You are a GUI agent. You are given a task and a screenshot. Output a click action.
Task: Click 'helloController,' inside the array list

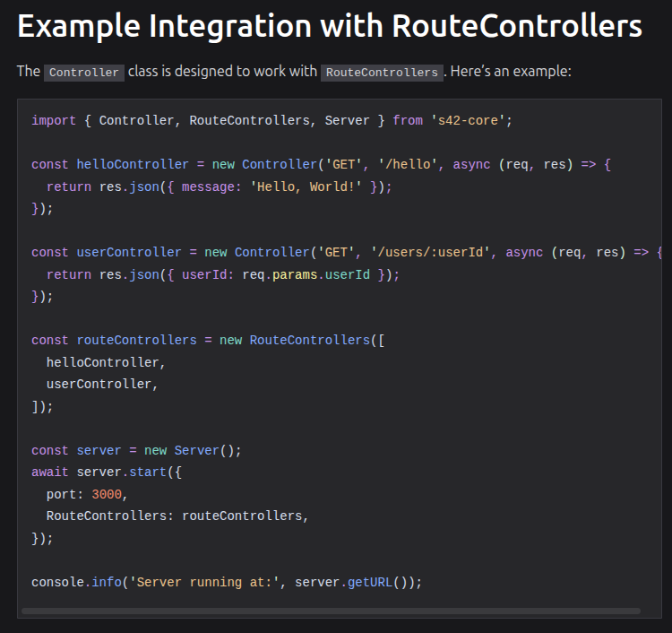106,362
